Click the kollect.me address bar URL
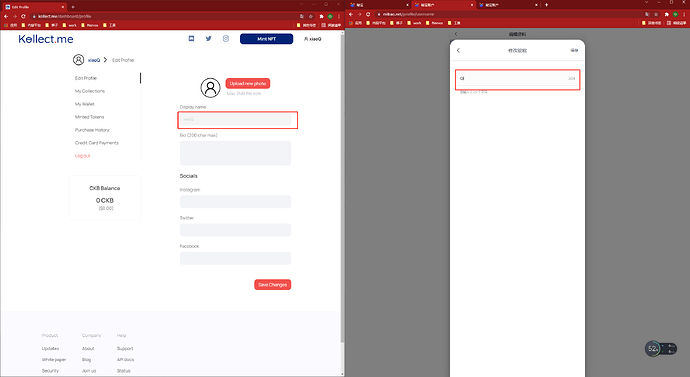Image resolution: width=690 pixels, height=377 pixels. 65,16
